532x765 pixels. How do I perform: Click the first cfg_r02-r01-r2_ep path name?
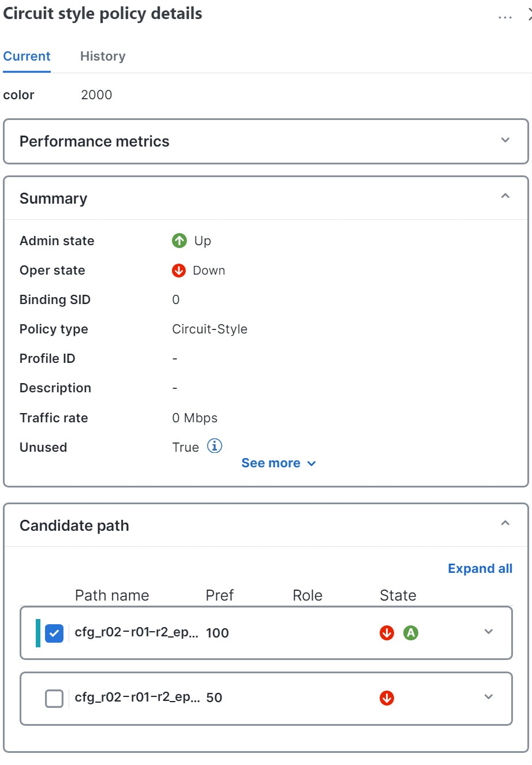click(x=136, y=632)
